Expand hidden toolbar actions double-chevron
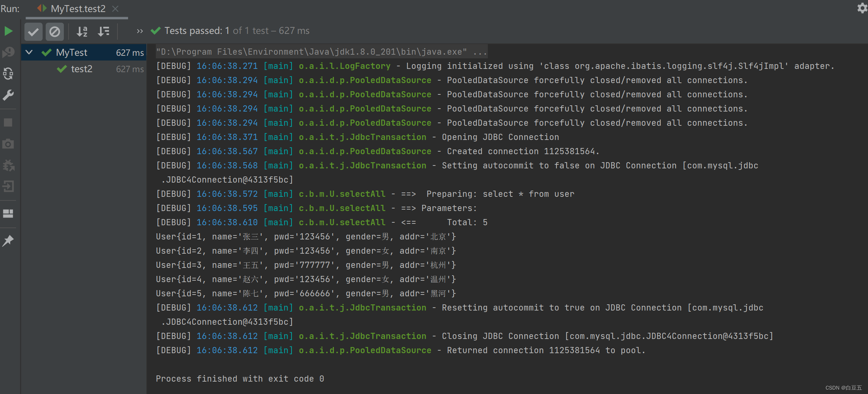This screenshot has height=394, width=868. pos(140,31)
